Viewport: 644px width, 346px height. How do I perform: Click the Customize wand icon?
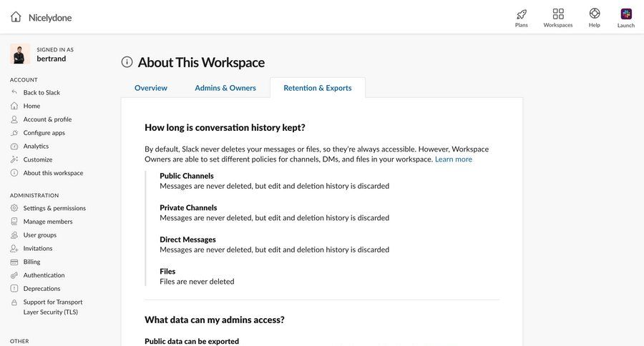pos(14,159)
